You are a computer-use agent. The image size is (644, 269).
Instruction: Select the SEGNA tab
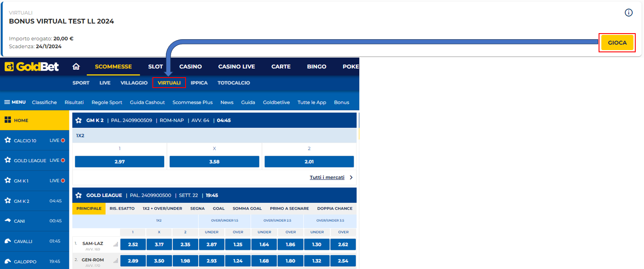point(197,208)
